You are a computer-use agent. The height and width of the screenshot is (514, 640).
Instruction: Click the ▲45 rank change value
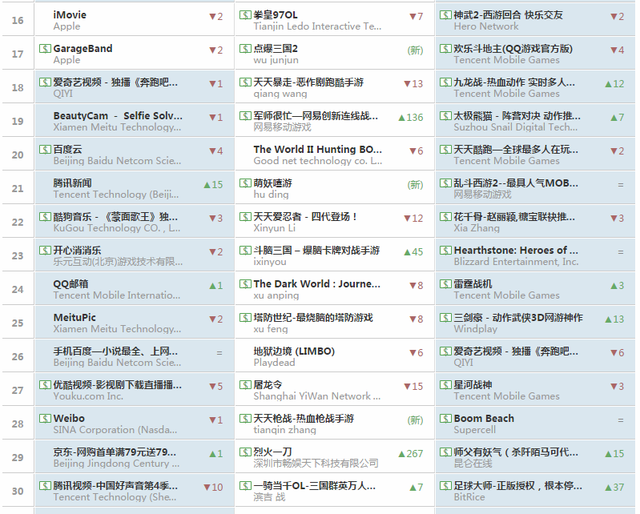413,252
